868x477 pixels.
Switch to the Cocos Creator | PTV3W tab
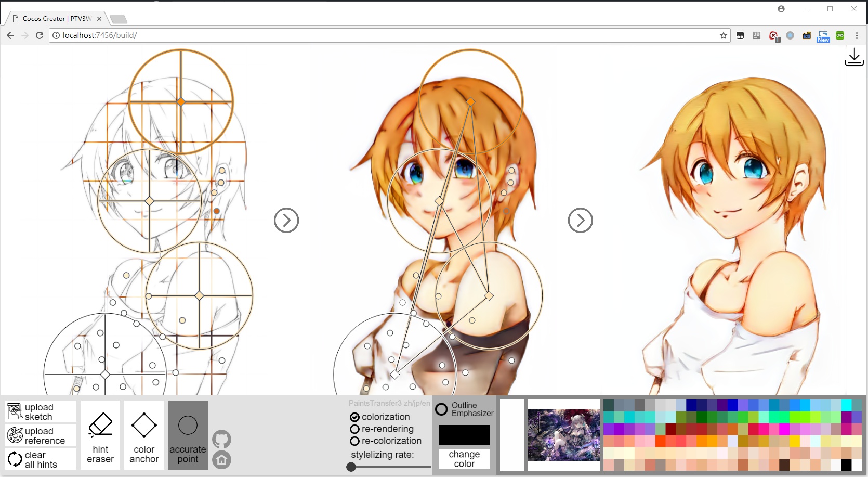click(x=56, y=19)
